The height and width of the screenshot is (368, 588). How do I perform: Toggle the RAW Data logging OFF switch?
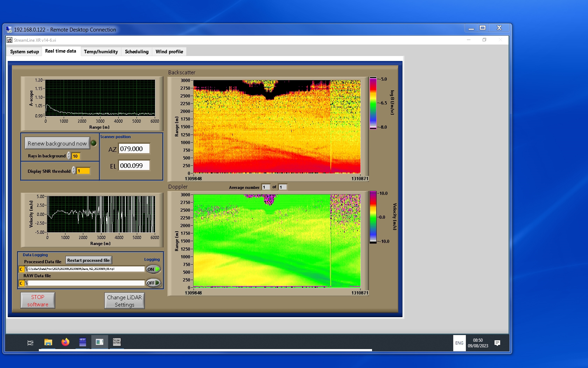[153, 283]
